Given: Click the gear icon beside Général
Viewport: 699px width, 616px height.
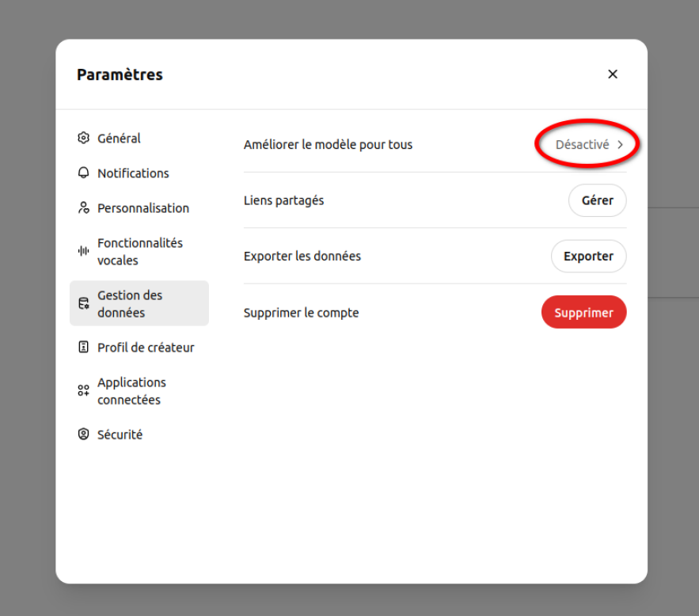Looking at the screenshot, I should (84, 138).
